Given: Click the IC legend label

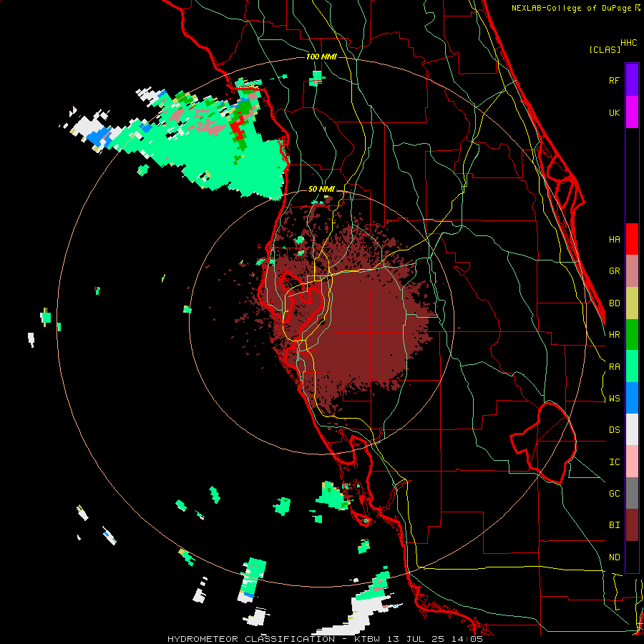Looking at the screenshot, I should (614, 462).
